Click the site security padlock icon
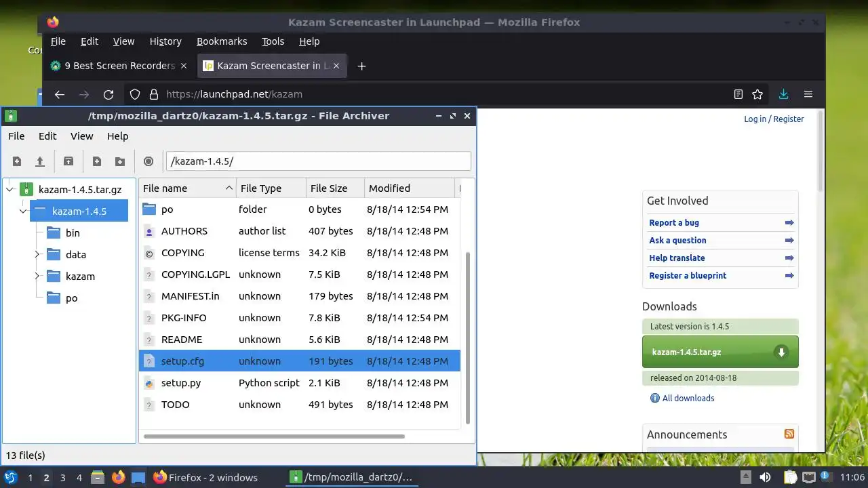Viewport: 868px width, 488px height. coord(153,94)
